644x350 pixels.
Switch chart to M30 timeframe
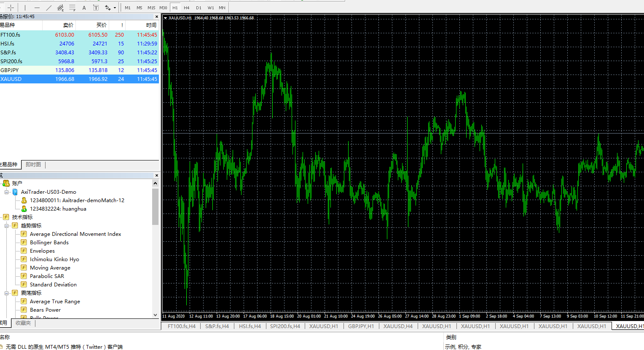[x=163, y=8]
